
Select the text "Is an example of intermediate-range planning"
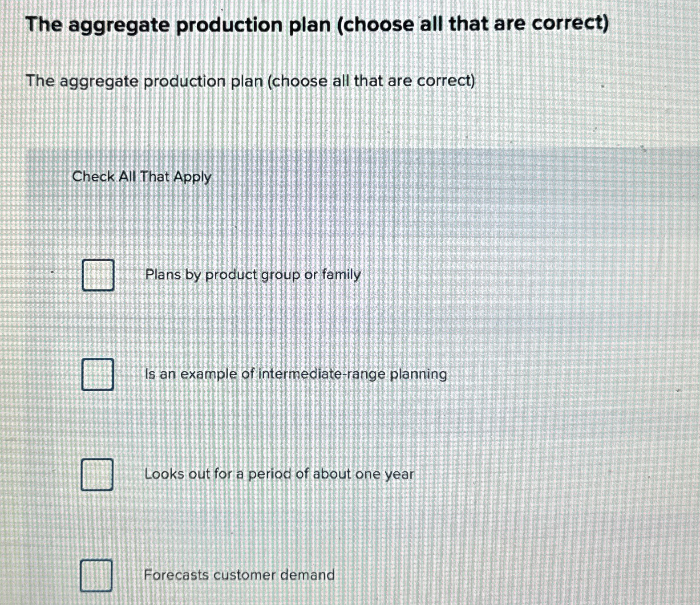click(295, 374)
